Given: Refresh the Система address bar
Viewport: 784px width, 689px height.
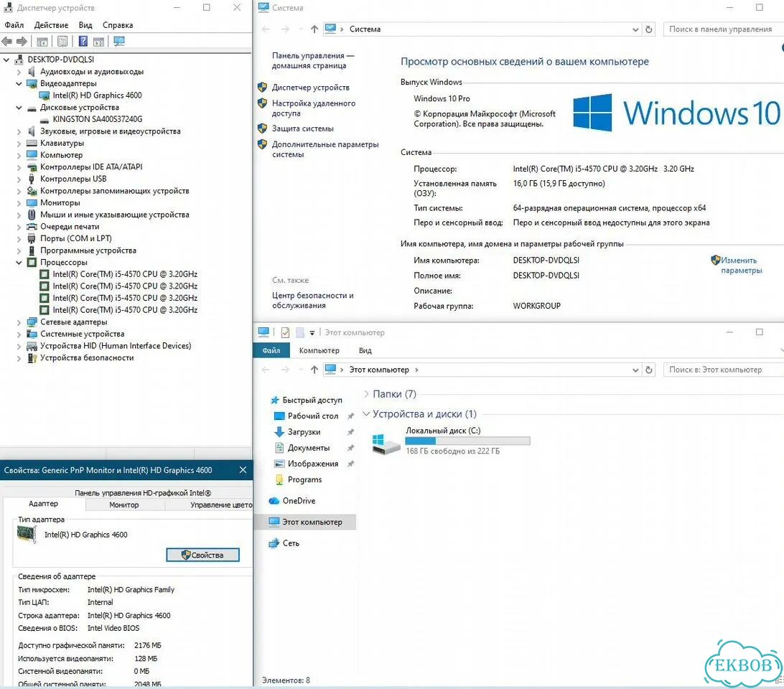Looking at the screenshot, I should 648,29.
